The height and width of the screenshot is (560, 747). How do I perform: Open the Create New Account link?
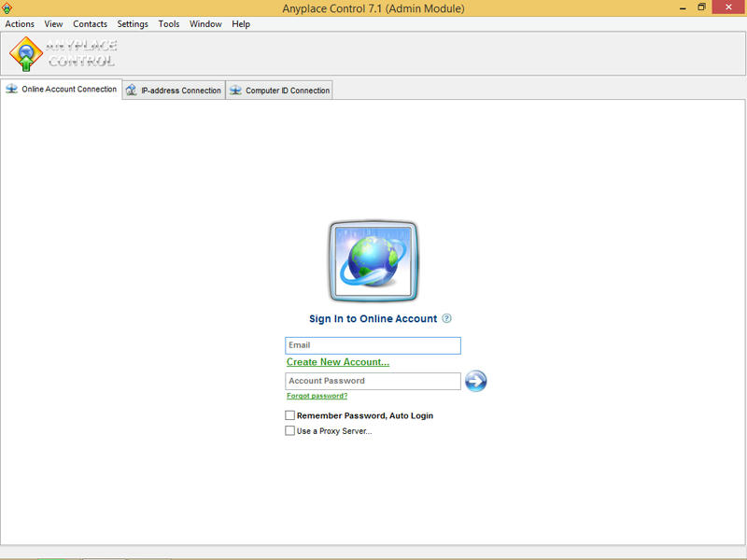(x=338, y=362)
